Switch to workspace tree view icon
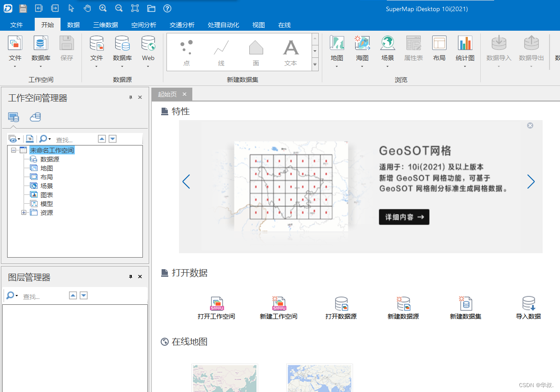 click(x=14, y=117)
